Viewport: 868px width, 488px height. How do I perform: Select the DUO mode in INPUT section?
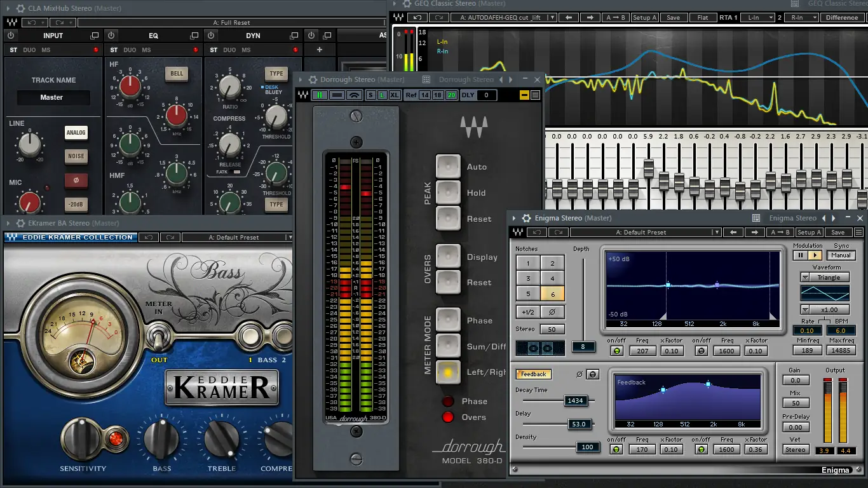pos(29,50)
